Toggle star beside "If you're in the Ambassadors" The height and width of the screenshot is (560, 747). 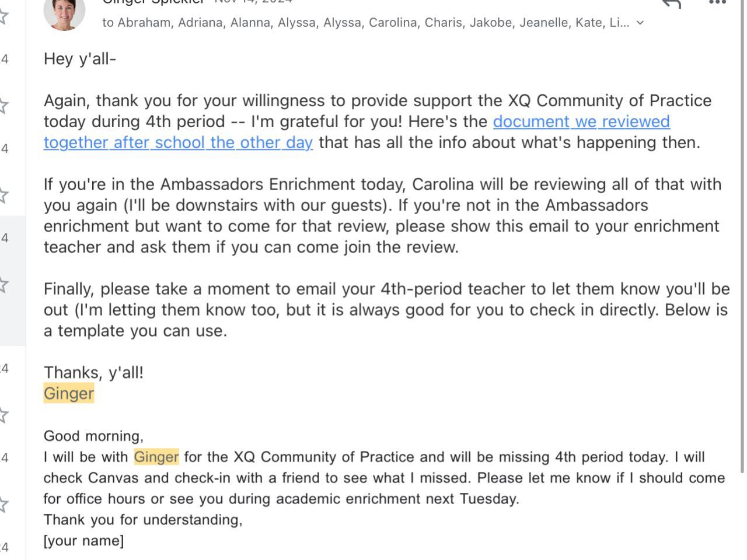coord(4,195)
